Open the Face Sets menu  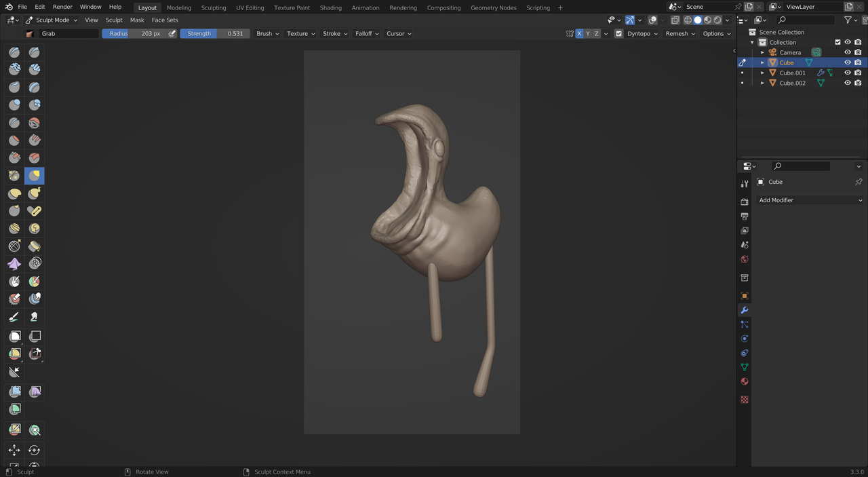pos(165,20)
